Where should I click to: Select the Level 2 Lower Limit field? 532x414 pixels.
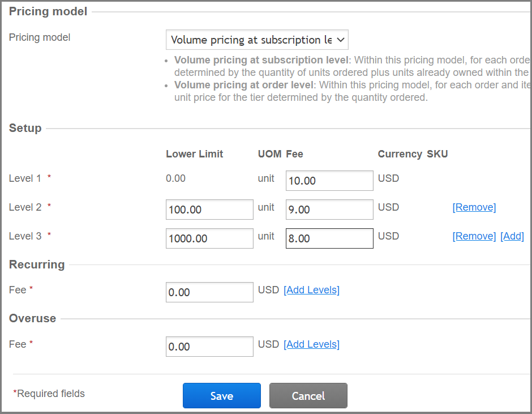pyautogui.click(x=209, y=209)
